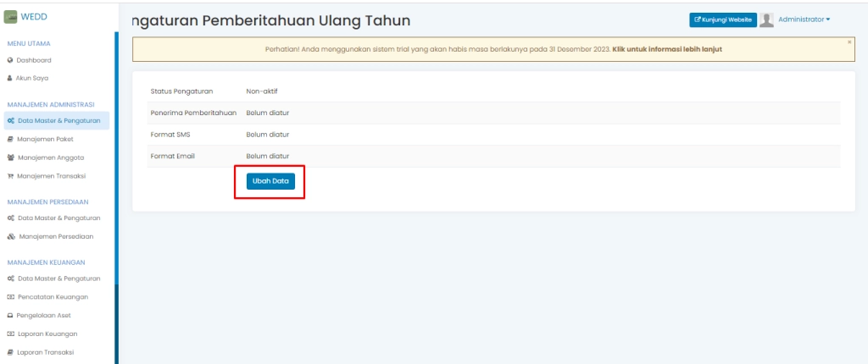Click the Pengelolaan Aset icon
This screenshot has height=364, width=868.
pos(10,315)
